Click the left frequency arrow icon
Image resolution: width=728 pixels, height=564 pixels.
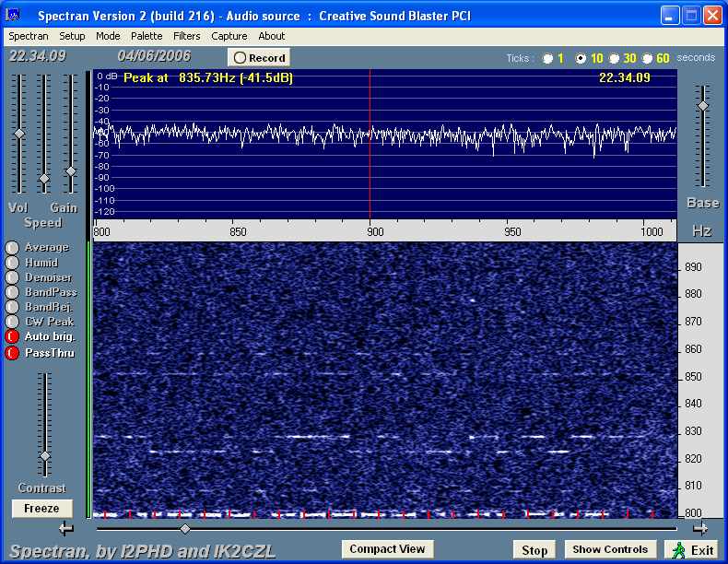tap(66, 528)
